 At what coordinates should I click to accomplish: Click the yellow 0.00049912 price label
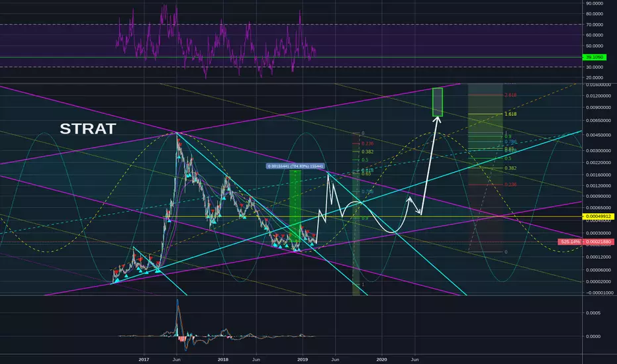(598, 216)
